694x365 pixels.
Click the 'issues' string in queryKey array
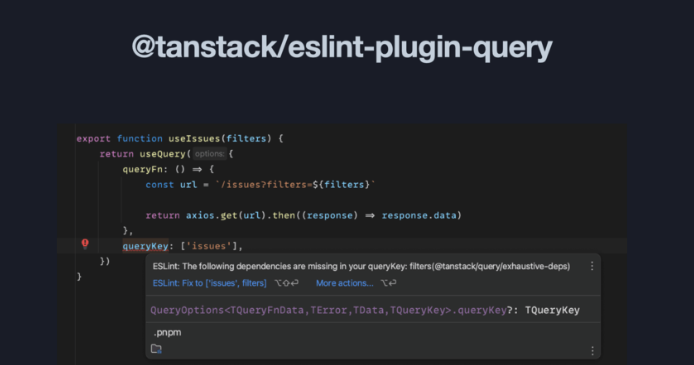click(x=208, y=246)
